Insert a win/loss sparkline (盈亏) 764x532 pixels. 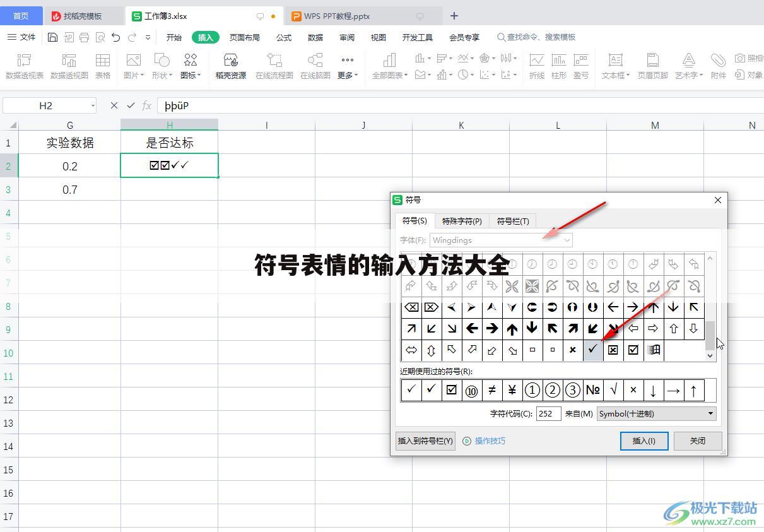pos(581,66)
